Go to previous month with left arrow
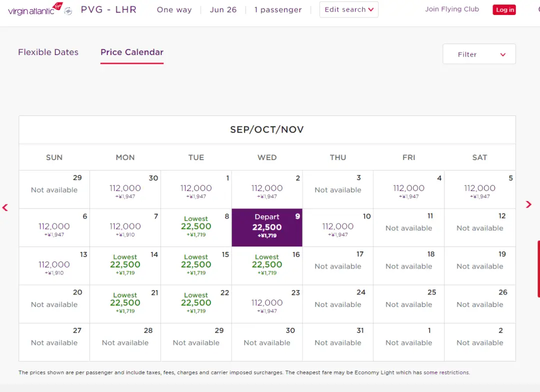The image size is (540, 392). point(5,207)
